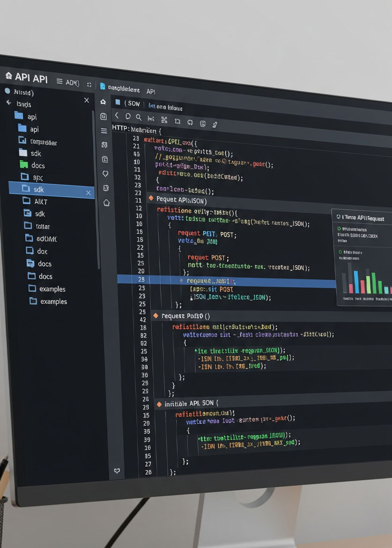This screenshot has height=548, width=392.
Task: Toggle the first green circle in API Request panel
Action: [340, 229]
